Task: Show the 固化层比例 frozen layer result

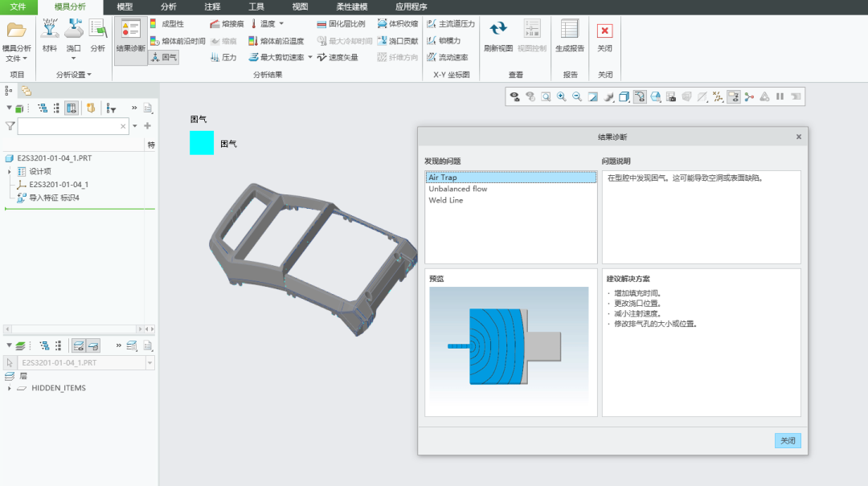Action: pos(341,24)
